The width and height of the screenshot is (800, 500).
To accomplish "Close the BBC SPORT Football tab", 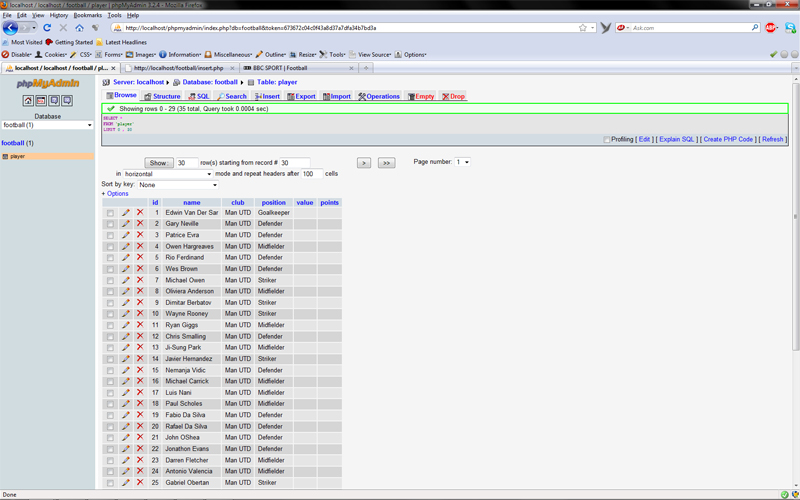I will [x=351, y=68].
